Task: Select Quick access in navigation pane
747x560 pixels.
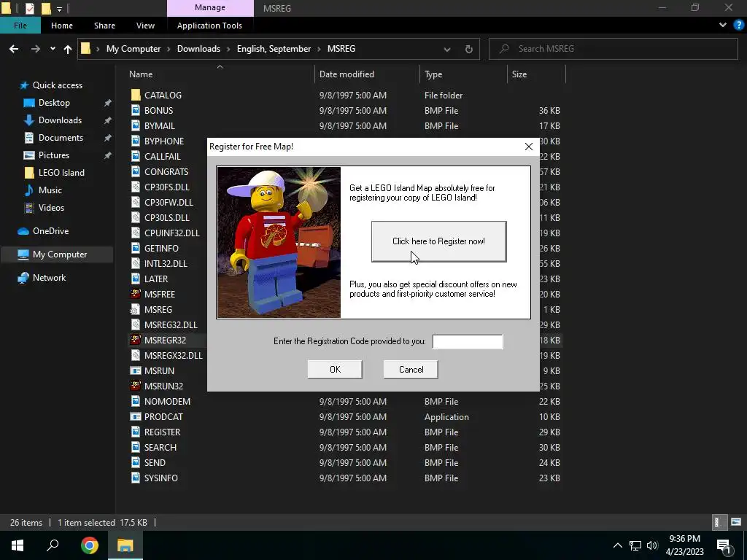Action: (x=57, y=85)
